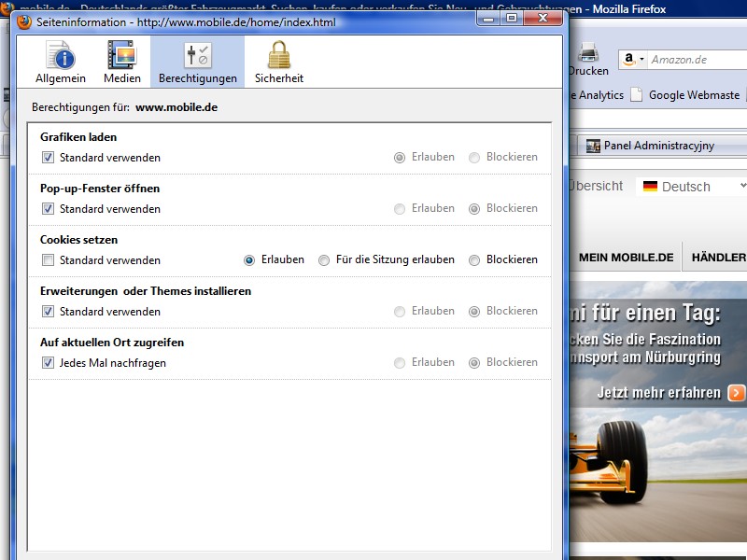Viewport: 747px width, 560px height.
Task: Click the Übersicht link on the page
Action: pos(596,186)
